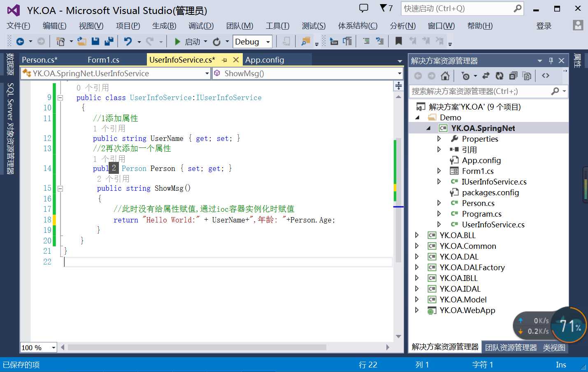Viewport: 588px width, 372px height.
Task: Click the Show All Files icon
Action: 527,76
